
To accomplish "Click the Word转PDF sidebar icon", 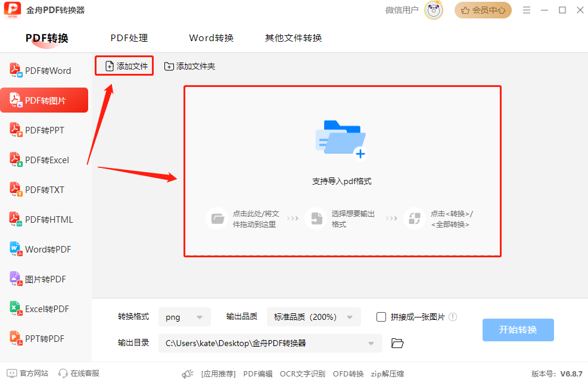I will 15,249.
